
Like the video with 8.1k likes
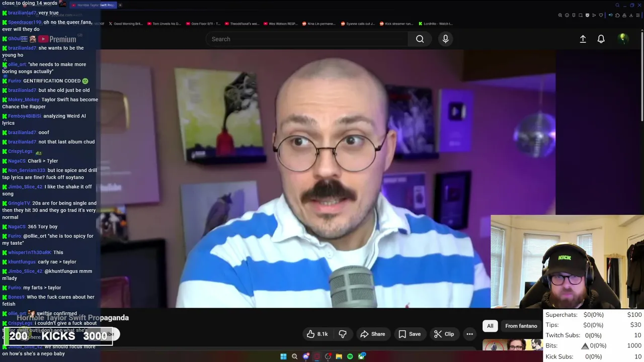pos(317,334)
